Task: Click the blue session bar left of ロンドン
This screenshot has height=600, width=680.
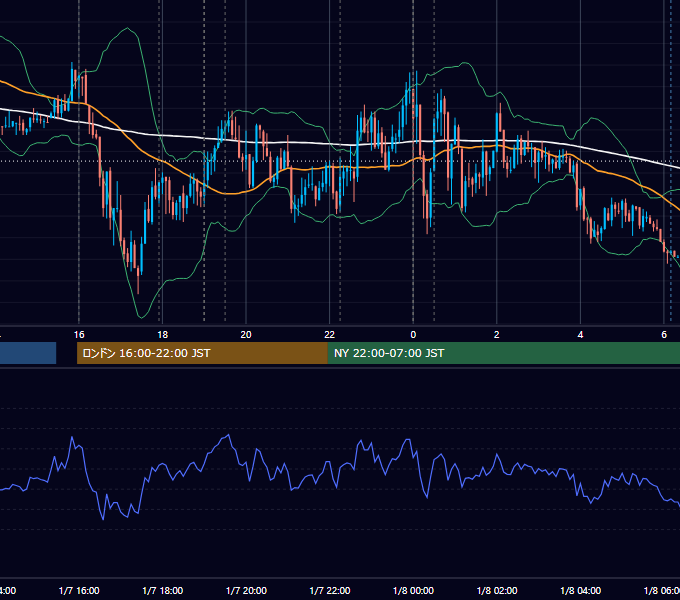Action: pos(28,353)
